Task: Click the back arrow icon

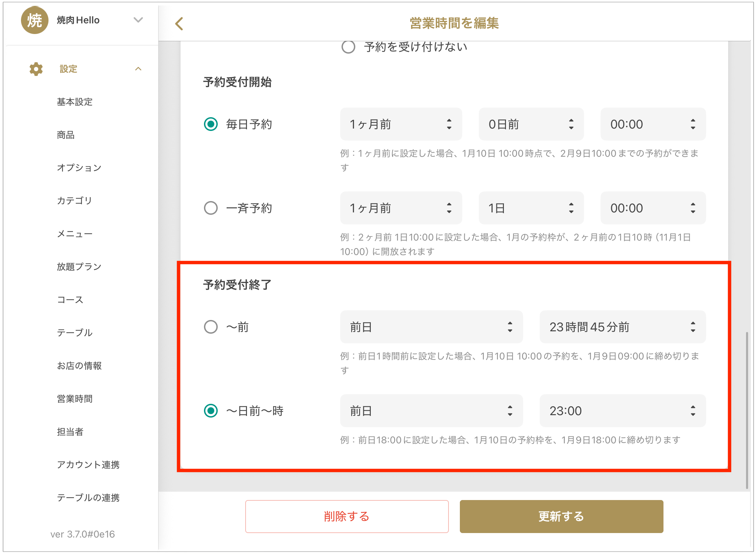Action: click(x=179, y=24)
